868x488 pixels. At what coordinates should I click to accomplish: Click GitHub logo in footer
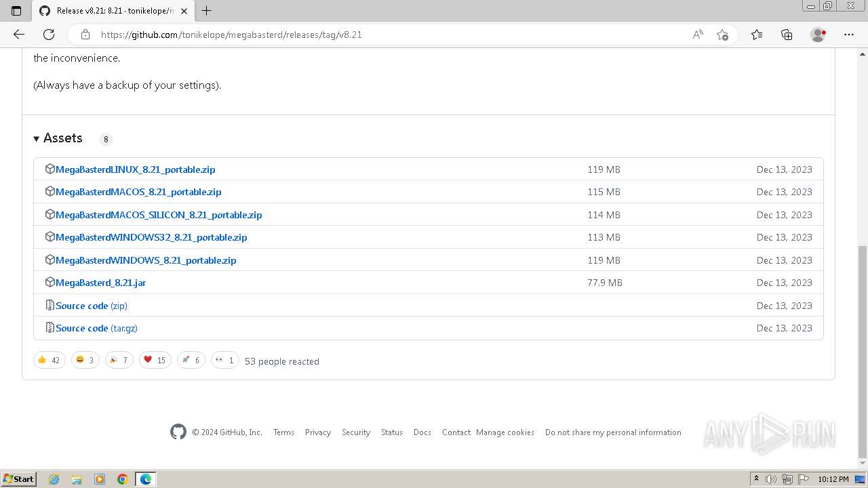tap(178, 432)
